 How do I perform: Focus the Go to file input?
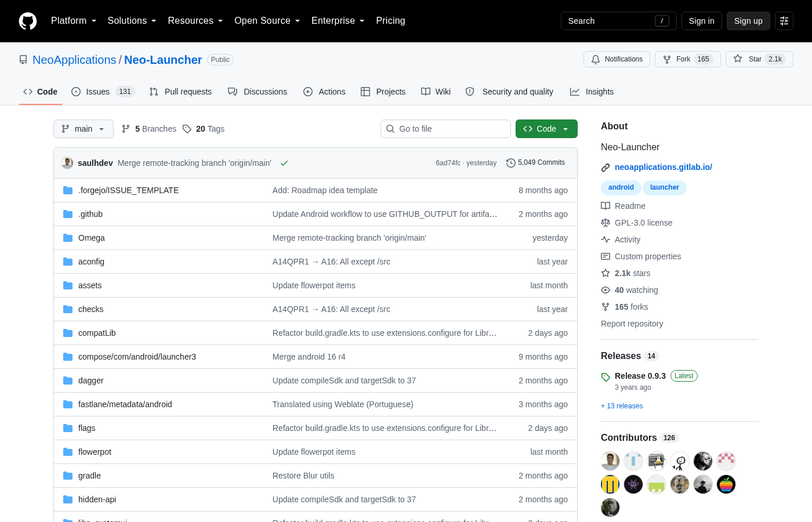pyautogui.click(x=445, y=129)
